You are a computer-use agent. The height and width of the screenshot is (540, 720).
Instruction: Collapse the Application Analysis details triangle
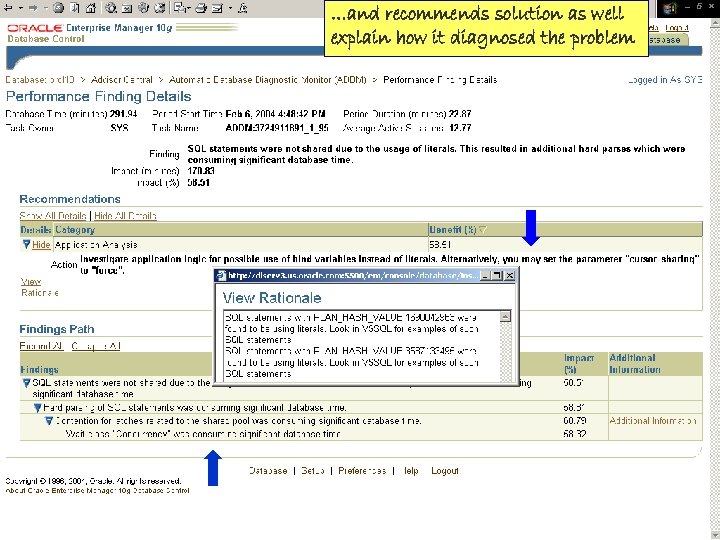[26, 245]
